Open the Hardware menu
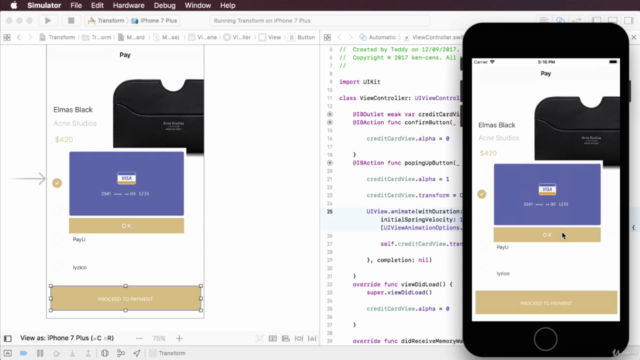The image size is (640, 360). click(x=129, y=5)
